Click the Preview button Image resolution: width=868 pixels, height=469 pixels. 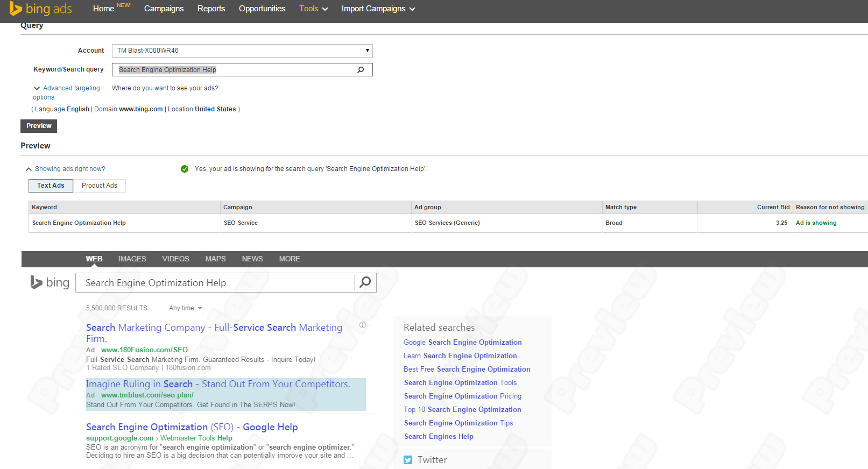click(39, 126)
